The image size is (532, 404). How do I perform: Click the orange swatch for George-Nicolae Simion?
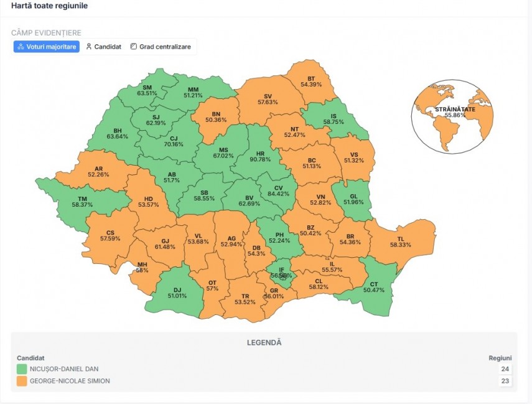click(22, 381)
